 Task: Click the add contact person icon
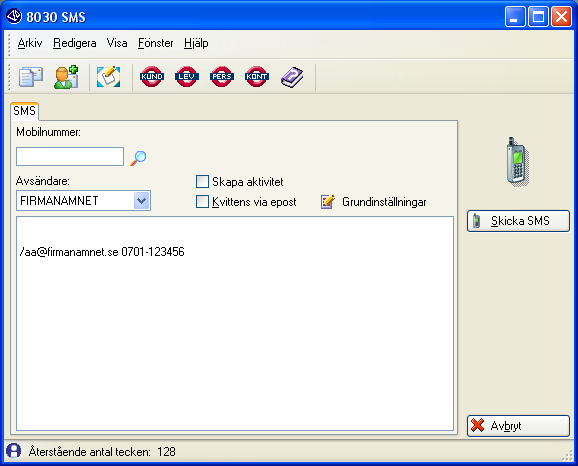pyautogui.click(x=66, y=77)
